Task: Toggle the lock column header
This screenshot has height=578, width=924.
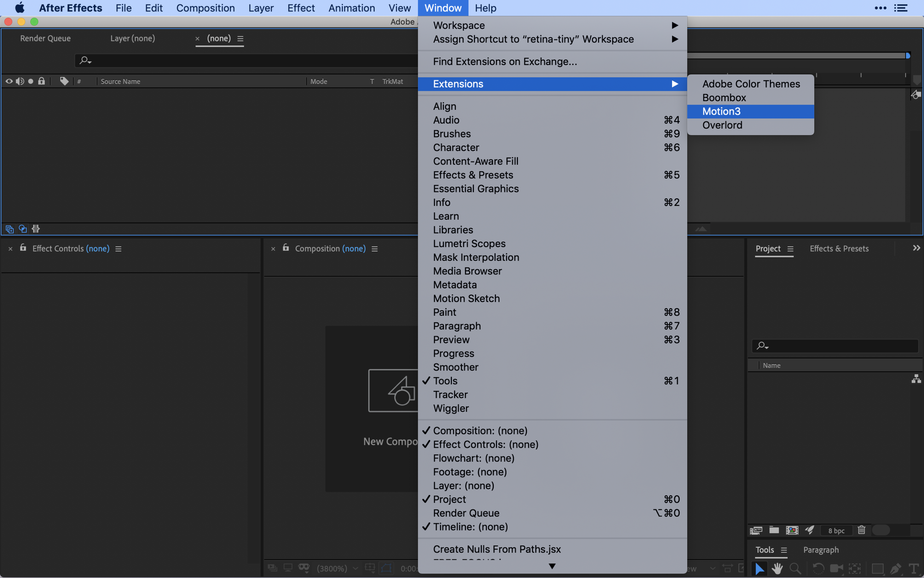Action: pos(42,81)
